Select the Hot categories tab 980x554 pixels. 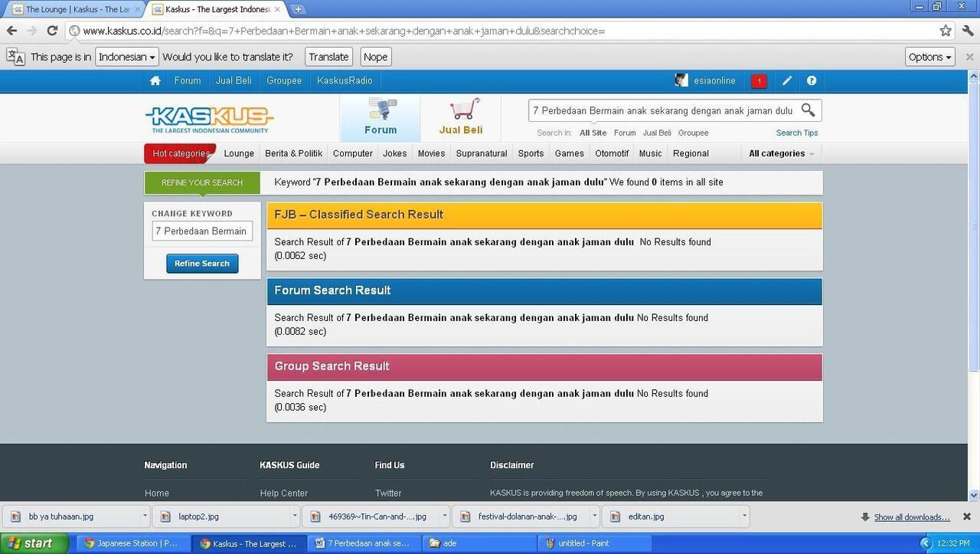(181, 153)
